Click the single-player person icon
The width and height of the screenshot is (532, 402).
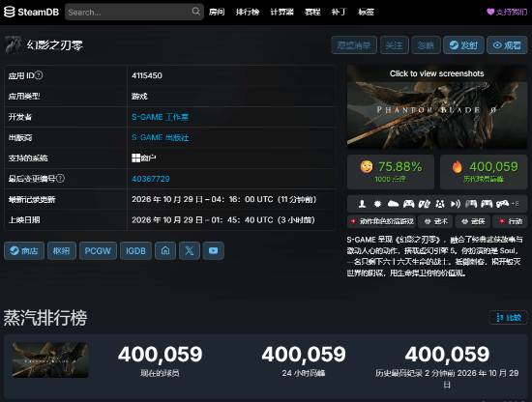pos(362,204)
